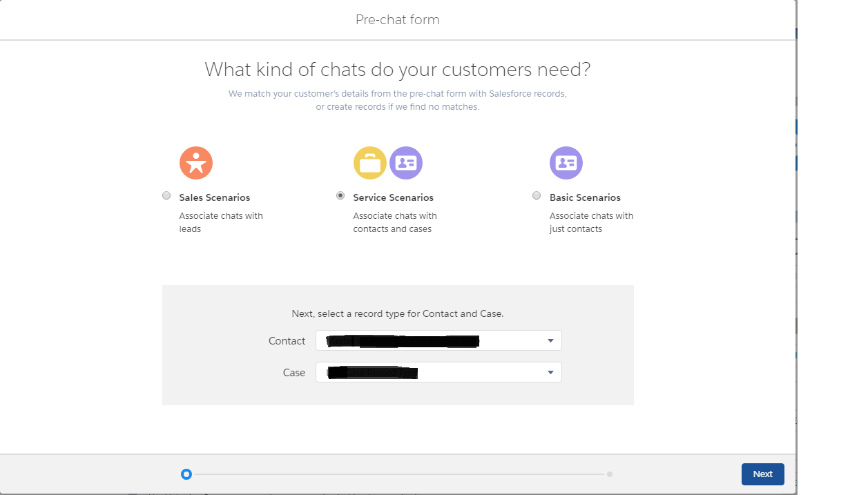Viewport: 868px width, 495px height.
Task: Open the Contact record type dropdown
Action: [x=438, y=340]
